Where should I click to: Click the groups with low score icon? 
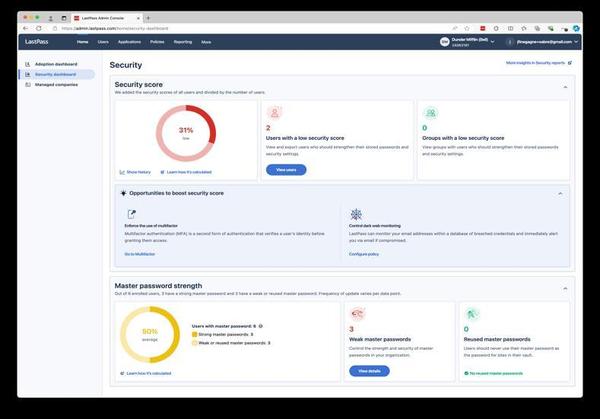tap(430, 113)
